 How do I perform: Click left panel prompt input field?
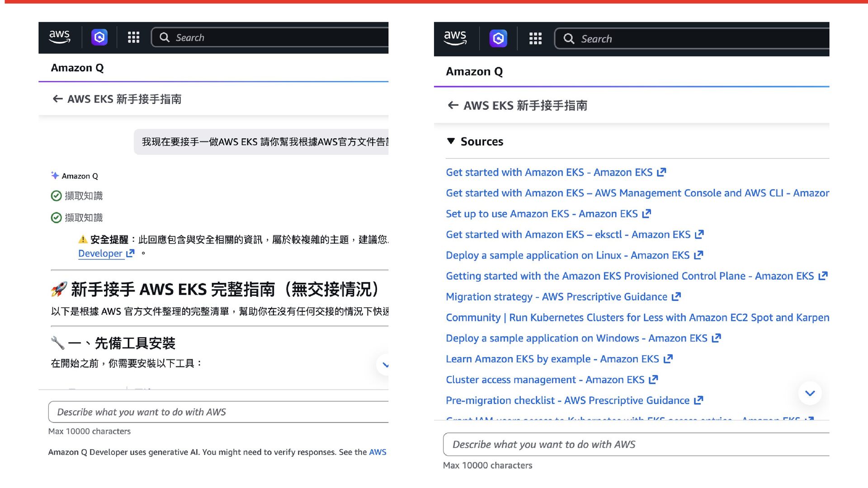click(218, 412)
